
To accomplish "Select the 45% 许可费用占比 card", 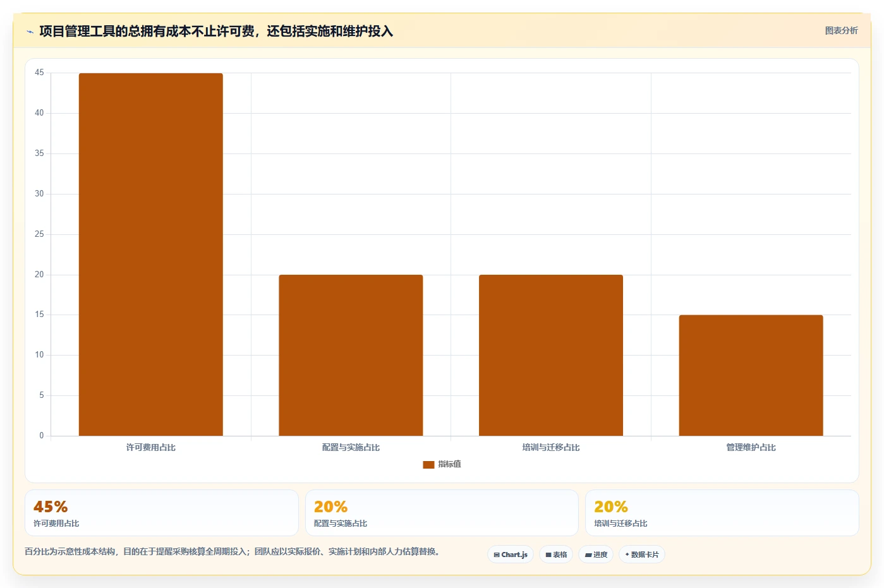I will [162, 513].
